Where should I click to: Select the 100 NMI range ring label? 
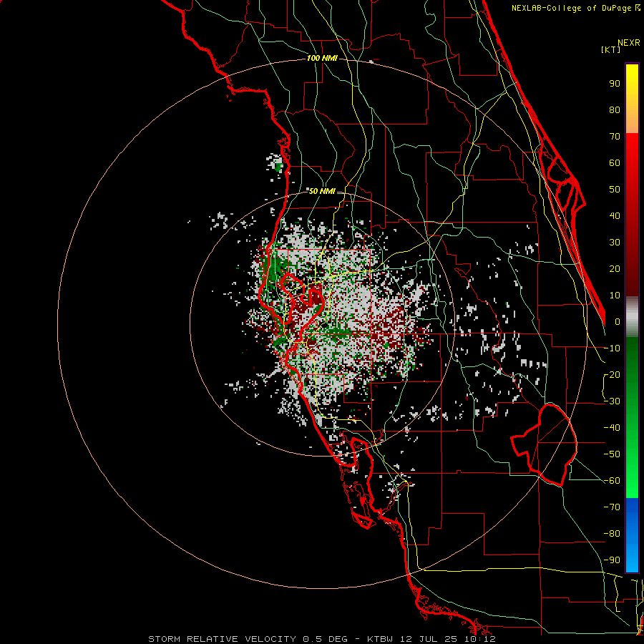coord(322,58)
